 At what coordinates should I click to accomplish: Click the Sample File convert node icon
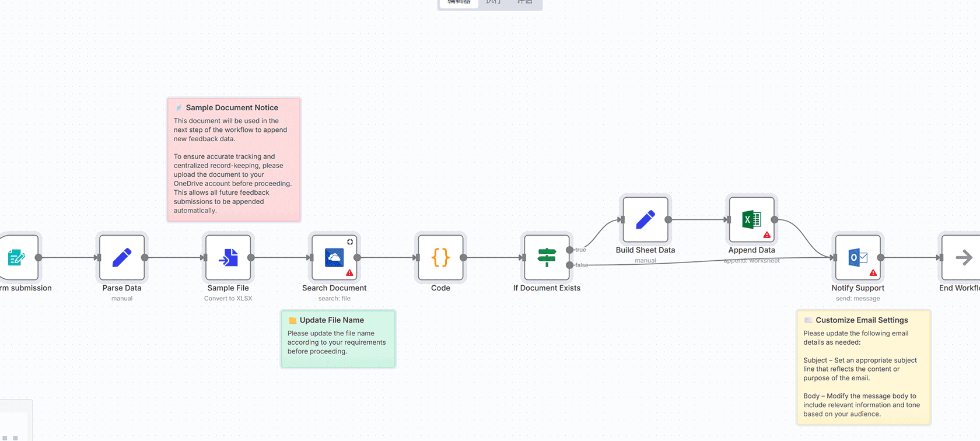228,257
